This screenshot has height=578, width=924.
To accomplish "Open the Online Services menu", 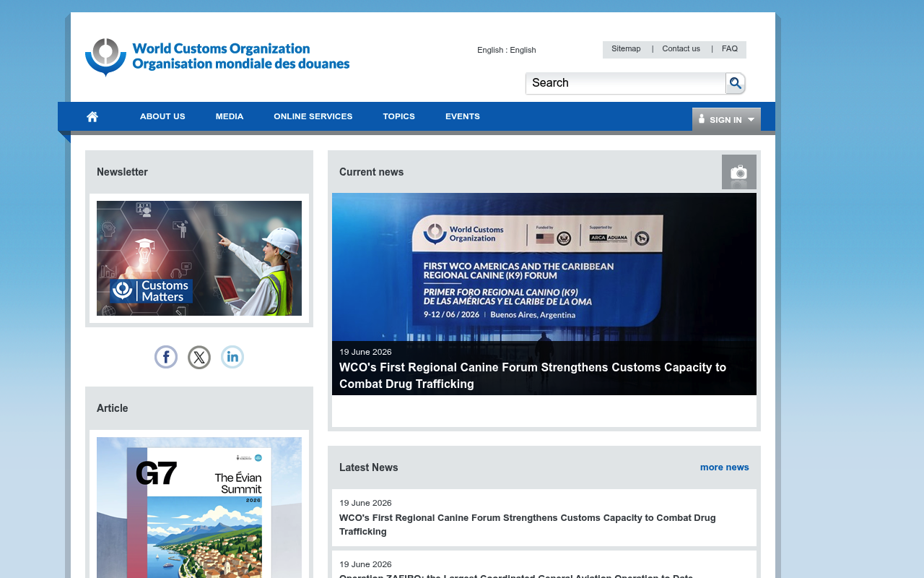I will (x=313, y=116).
